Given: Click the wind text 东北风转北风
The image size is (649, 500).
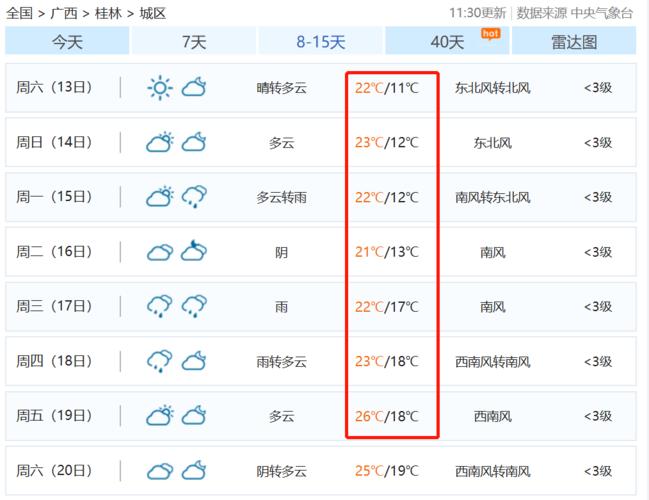Looking at the screenshot, I should [493, 88].
